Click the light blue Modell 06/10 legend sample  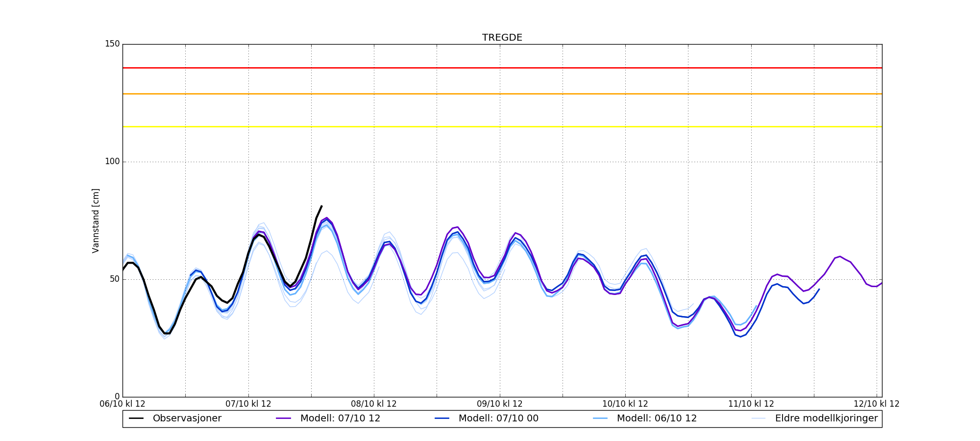tap(601, 418)
